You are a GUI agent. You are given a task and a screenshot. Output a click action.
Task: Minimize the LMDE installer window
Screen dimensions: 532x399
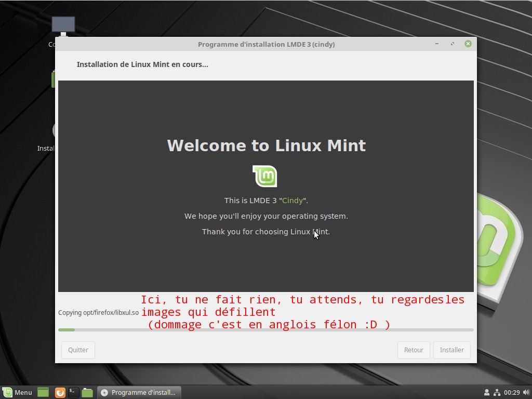click(x=437, y=44)
